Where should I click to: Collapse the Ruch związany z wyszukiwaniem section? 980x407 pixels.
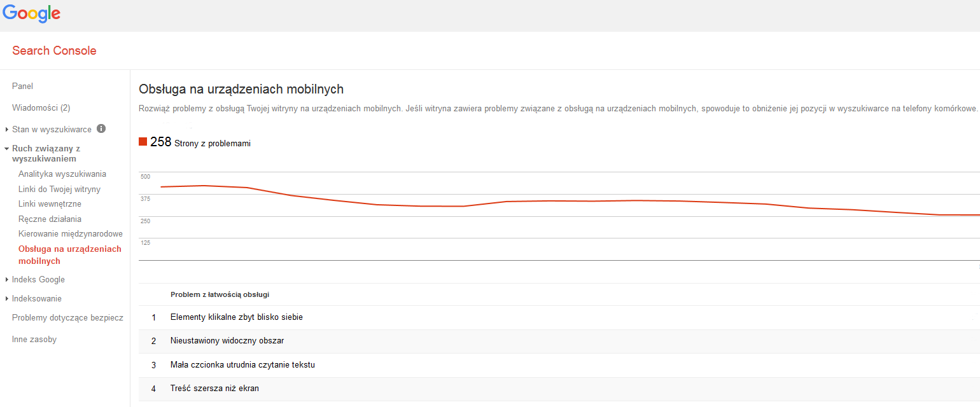[7, 148]
